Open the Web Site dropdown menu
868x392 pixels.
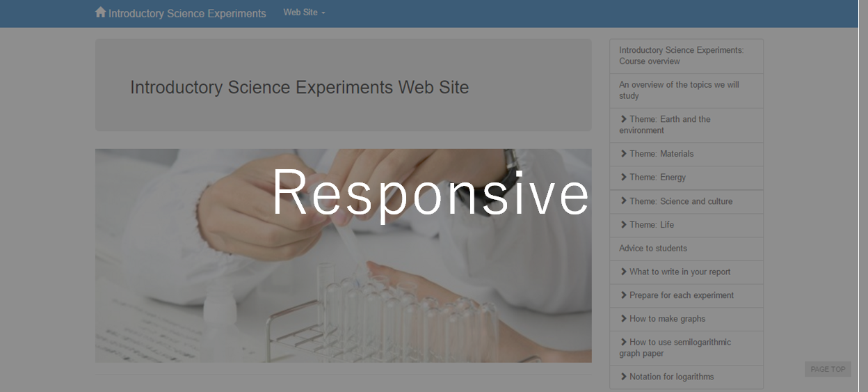304,13
